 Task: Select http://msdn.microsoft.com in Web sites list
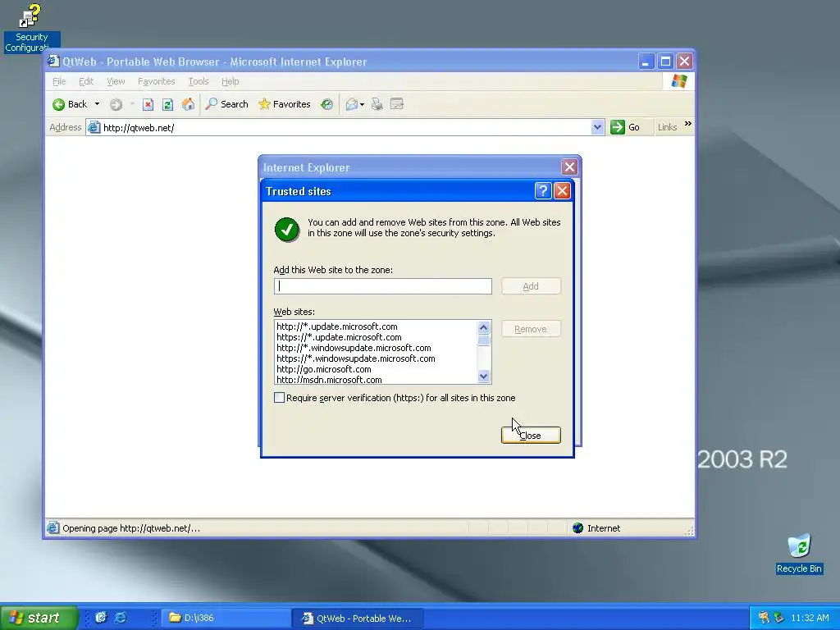click(x=329, y=380)
